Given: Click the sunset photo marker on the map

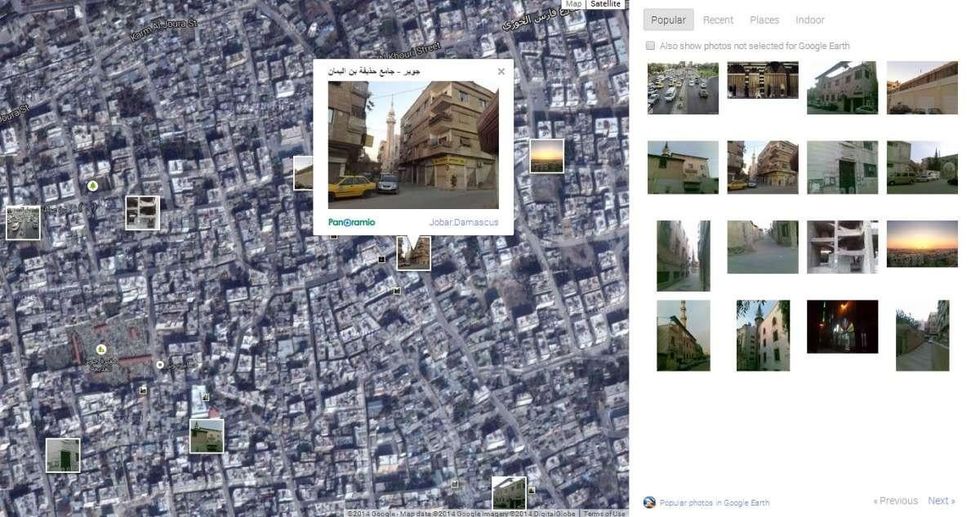Looking at the screenshot, I should (546, 156).
